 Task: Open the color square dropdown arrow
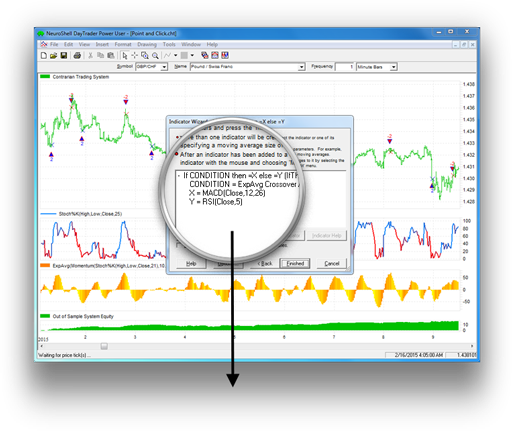pyautogui.click(x=192, y=55)
